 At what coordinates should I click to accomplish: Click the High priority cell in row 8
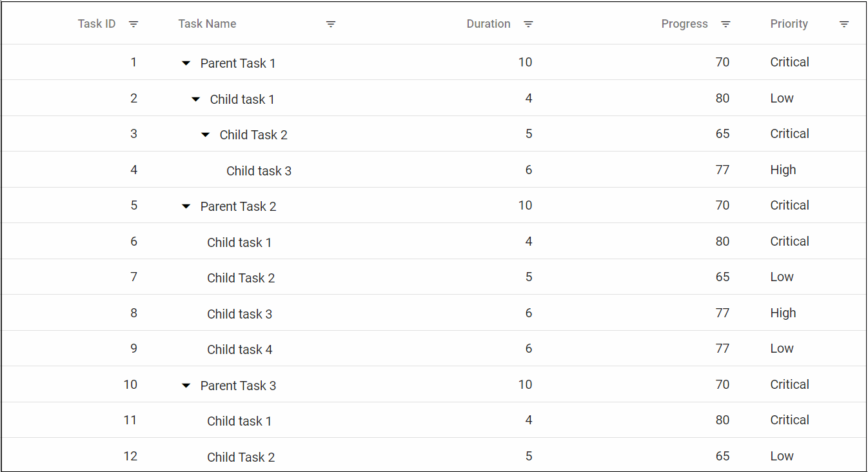coord(783,313)
